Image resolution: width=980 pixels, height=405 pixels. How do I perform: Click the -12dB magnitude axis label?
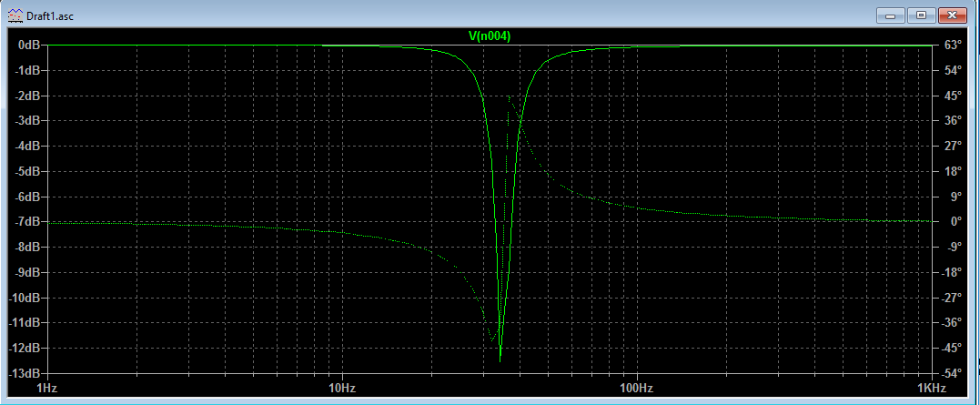(x=25, y=349)
